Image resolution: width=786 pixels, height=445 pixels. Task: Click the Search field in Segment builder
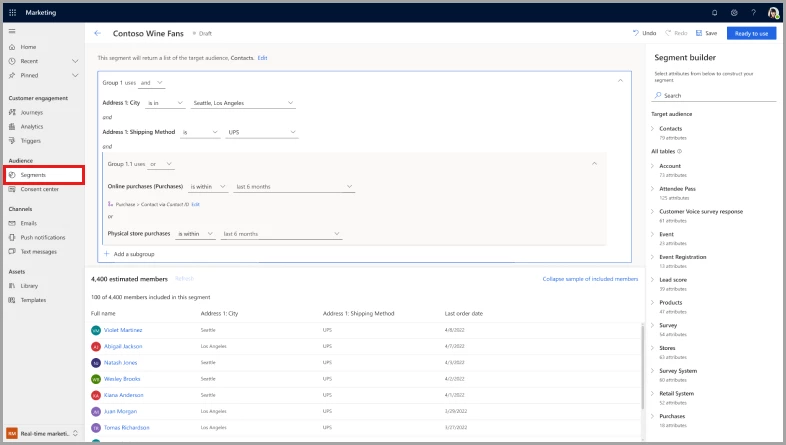coord(714,95)
